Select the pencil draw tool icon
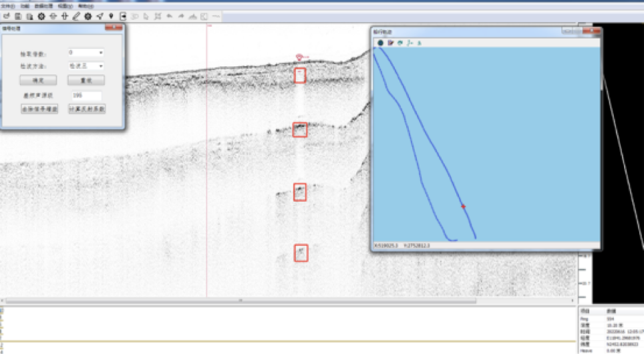Image resolution: width=644 pixels, height=354 pixels. pyautogui.click(x=76, y=16)
